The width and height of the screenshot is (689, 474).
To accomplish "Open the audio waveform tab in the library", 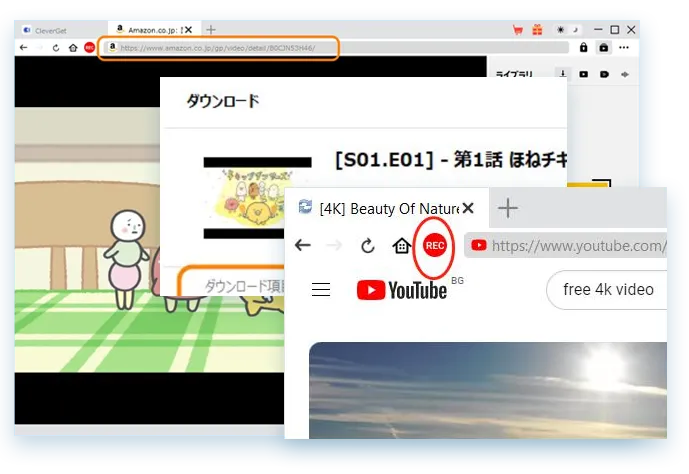I will tap(624, 74).
